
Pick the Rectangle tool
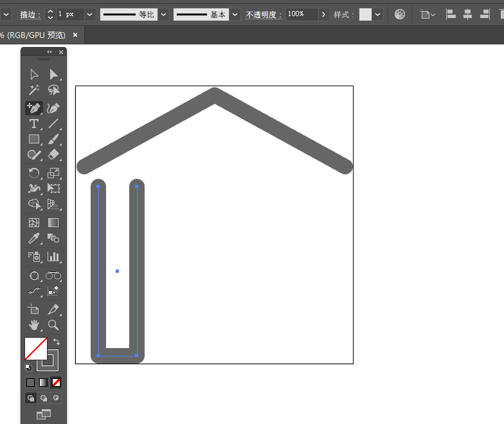34,139
